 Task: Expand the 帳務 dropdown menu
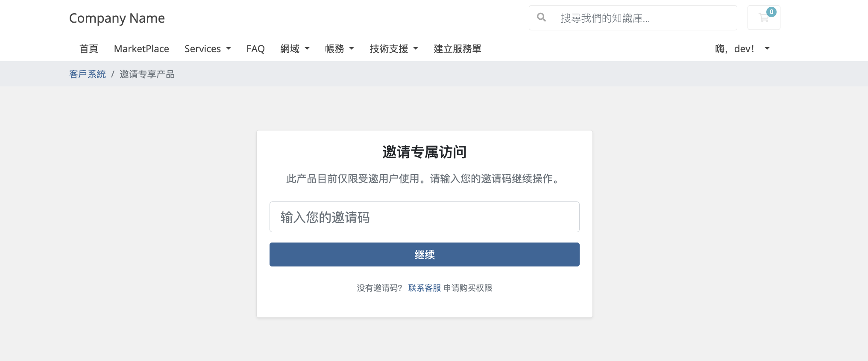340,49
